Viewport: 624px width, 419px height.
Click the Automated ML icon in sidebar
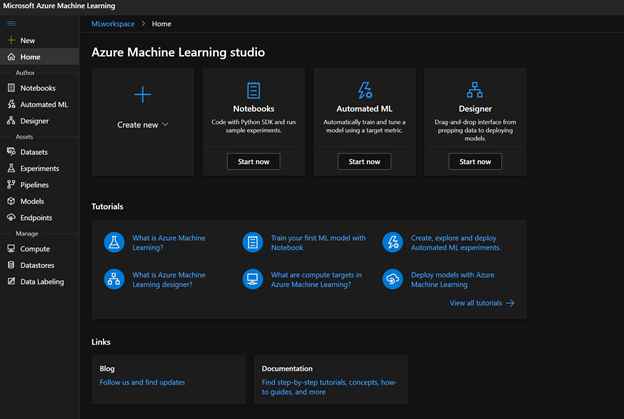pos(11,104)
